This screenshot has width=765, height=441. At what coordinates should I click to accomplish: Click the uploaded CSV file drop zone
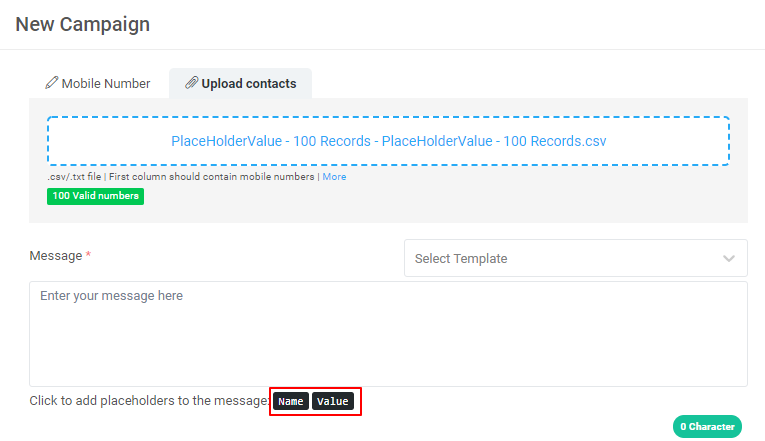(388, 141)
